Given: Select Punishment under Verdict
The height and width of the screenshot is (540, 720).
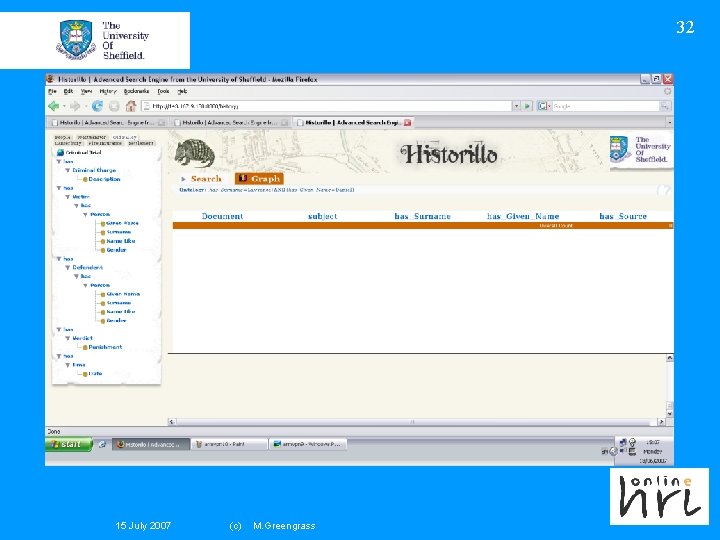Looking at the screenshot, I should 105,347.
